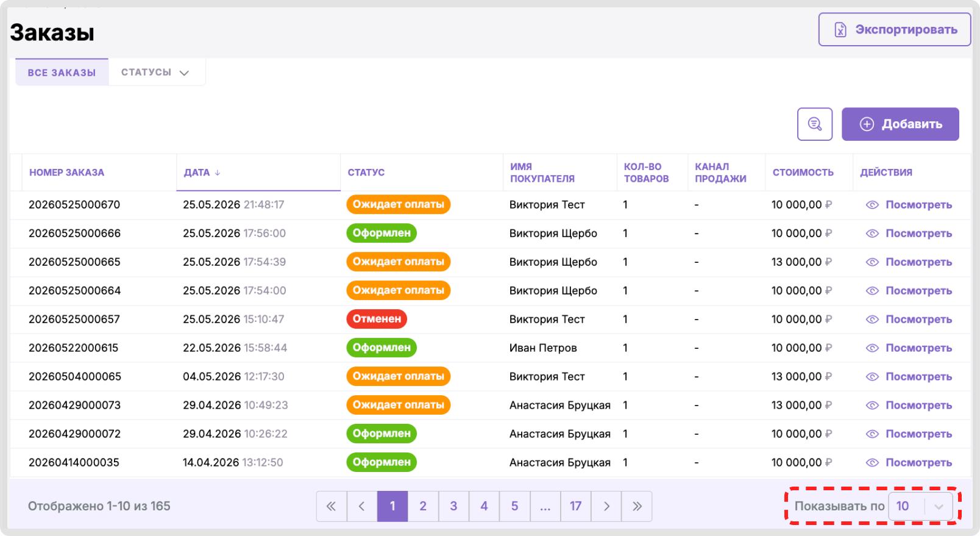This screenshot has width=980, height=536.
Task: Click the plus icon in Добавить
Action: [867, 124]
